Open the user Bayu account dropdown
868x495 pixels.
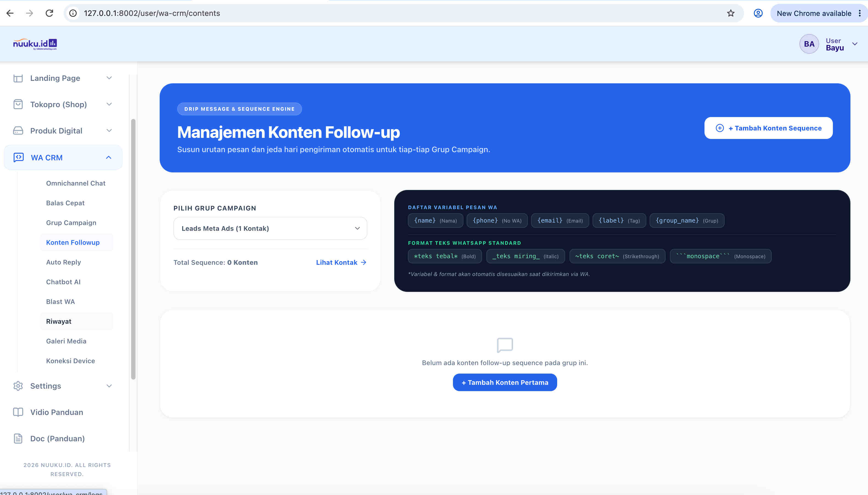pyautogui.click(x=854, y=44)
